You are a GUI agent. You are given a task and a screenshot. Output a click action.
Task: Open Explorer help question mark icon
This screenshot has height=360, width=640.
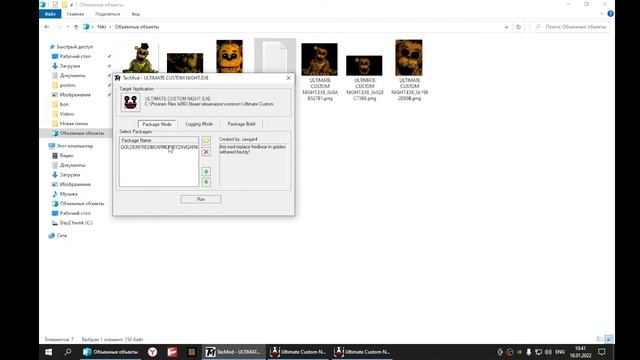coord(610,13)
